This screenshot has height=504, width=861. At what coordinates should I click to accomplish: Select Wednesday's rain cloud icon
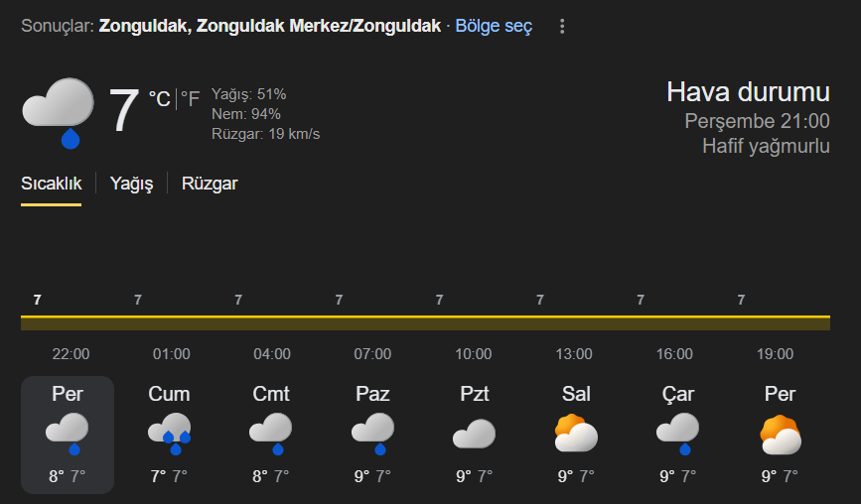[x=677, y=433]
